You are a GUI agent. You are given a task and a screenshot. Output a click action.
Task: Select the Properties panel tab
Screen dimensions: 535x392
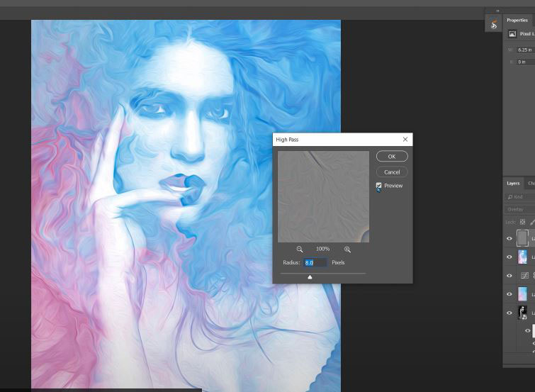click(517, 20)
